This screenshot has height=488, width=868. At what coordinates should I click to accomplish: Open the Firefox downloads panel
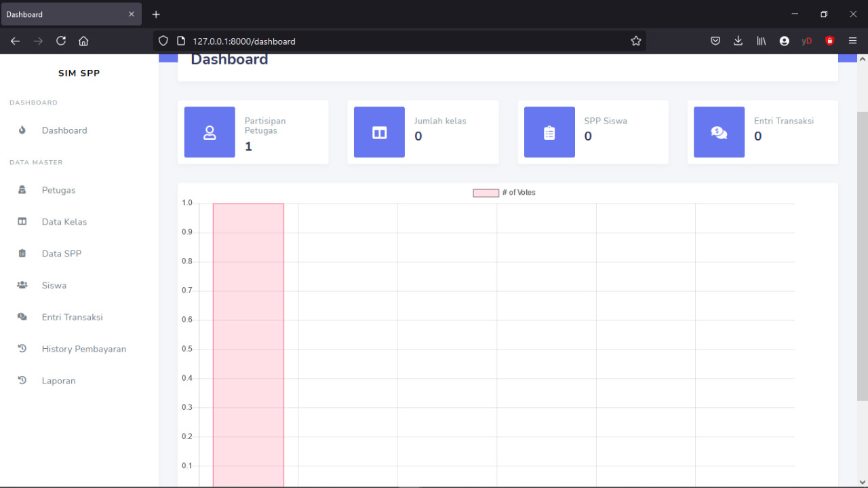(x=738, y=41)
